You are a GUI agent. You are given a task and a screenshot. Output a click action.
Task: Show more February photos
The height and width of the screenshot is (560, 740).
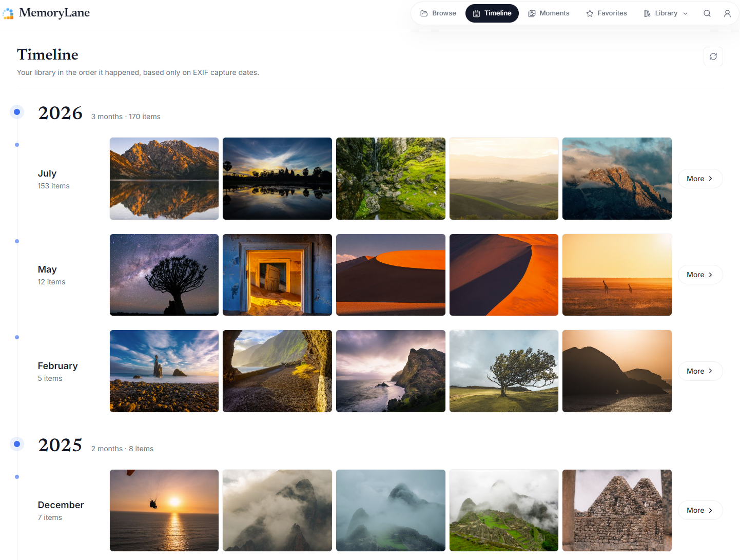tap(700, 371)
